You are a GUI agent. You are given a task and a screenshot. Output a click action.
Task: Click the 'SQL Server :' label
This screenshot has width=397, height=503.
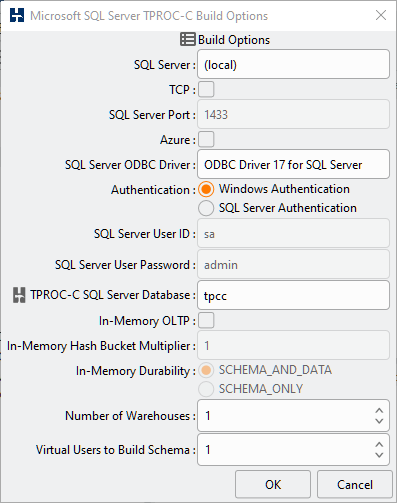tap(165, 65)
